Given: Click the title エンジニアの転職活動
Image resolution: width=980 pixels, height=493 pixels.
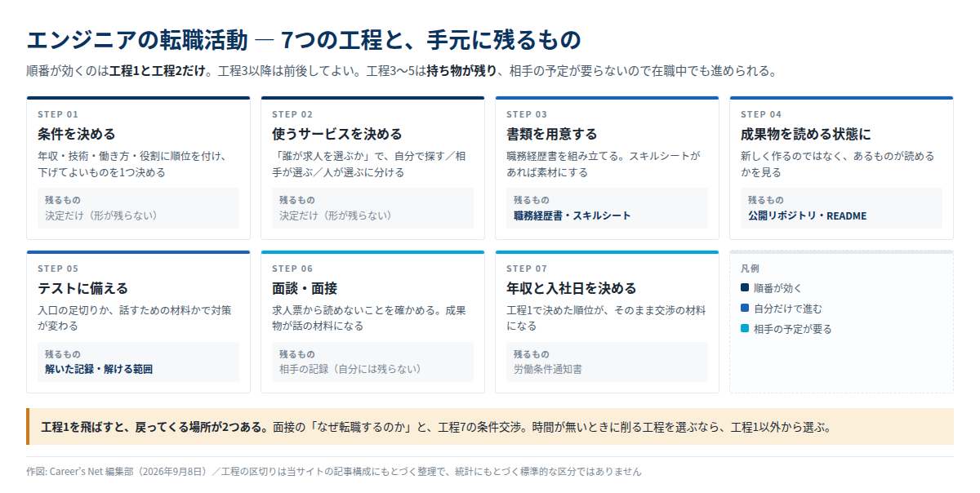Looking at the screenshot, I should pos(136,40).
